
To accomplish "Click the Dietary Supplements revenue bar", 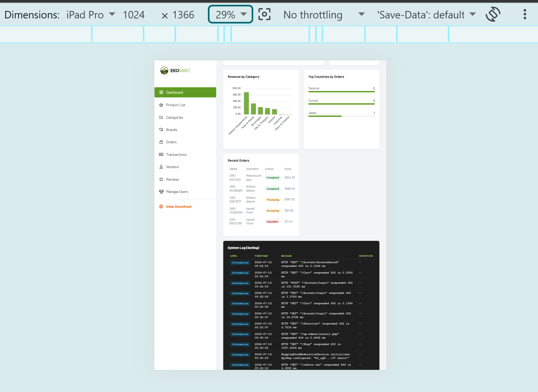I will [246, 103].
